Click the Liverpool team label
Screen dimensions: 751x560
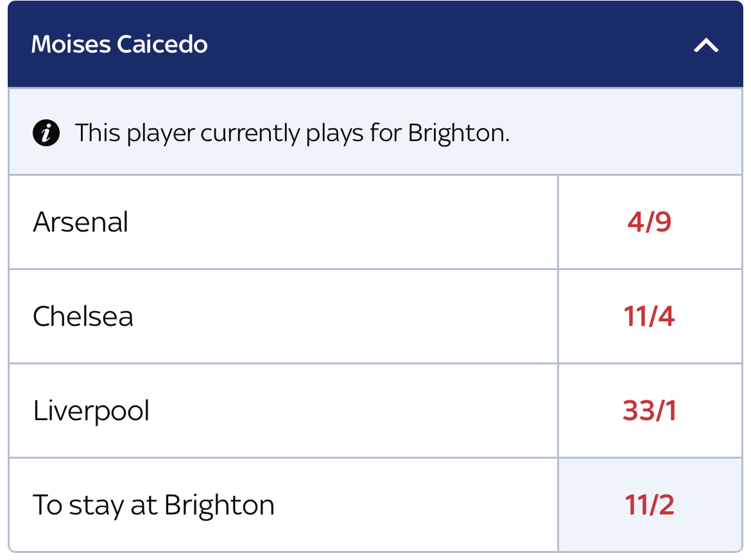click(91, 411)
